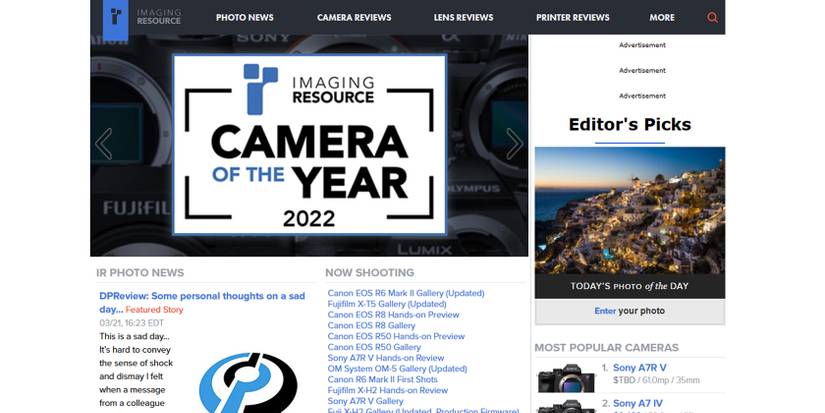
Task: Open Sony A7 IV camera thumbnail
Action: 566,406
